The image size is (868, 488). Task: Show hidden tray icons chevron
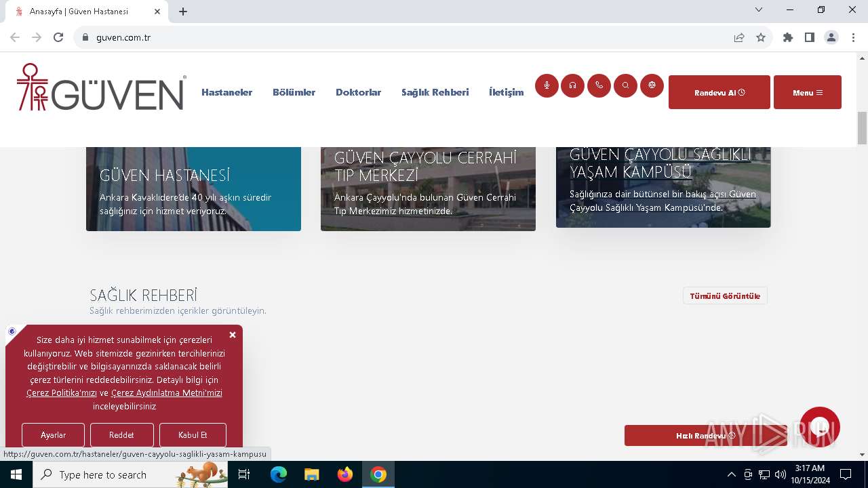[x=731, y=474]
